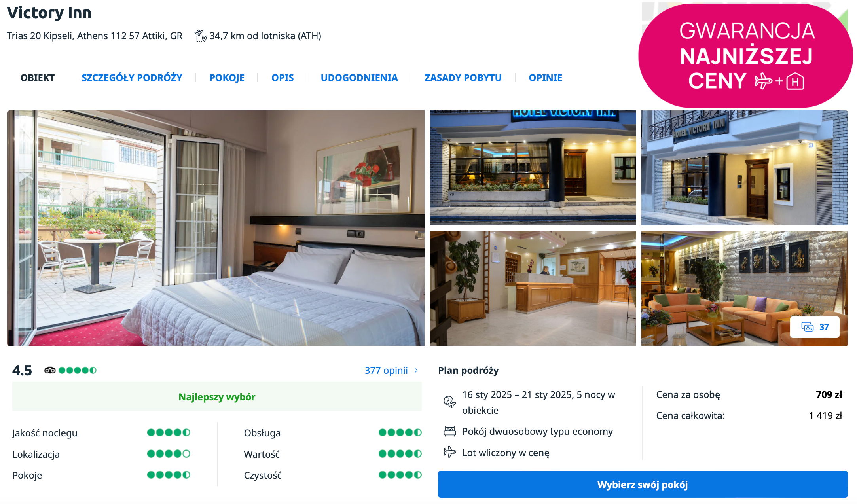Click the bed icon beside economy room
The height and width of the screenshot is (504, 857).
[x=449, y=432]
